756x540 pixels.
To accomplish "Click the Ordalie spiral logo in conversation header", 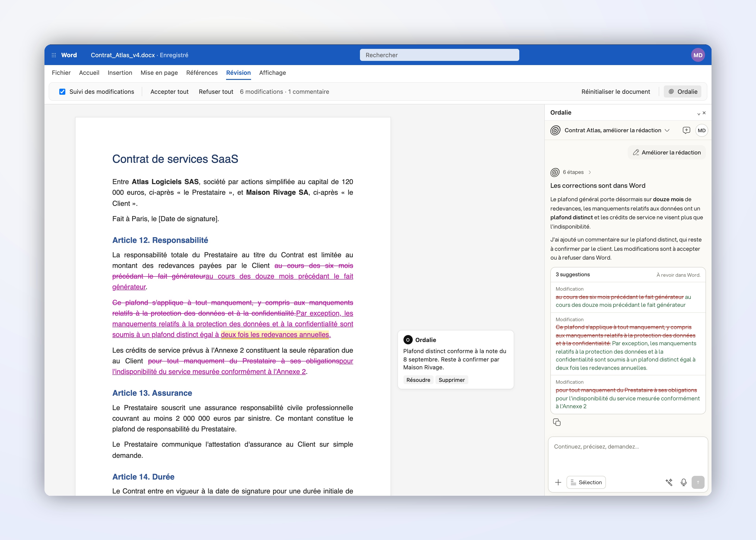I will [555, 130].
